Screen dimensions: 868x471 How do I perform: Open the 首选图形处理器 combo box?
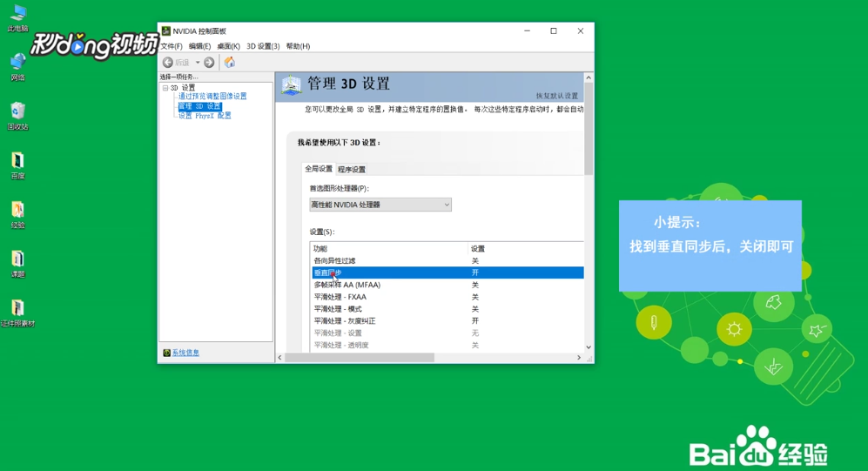coord(380,205)
